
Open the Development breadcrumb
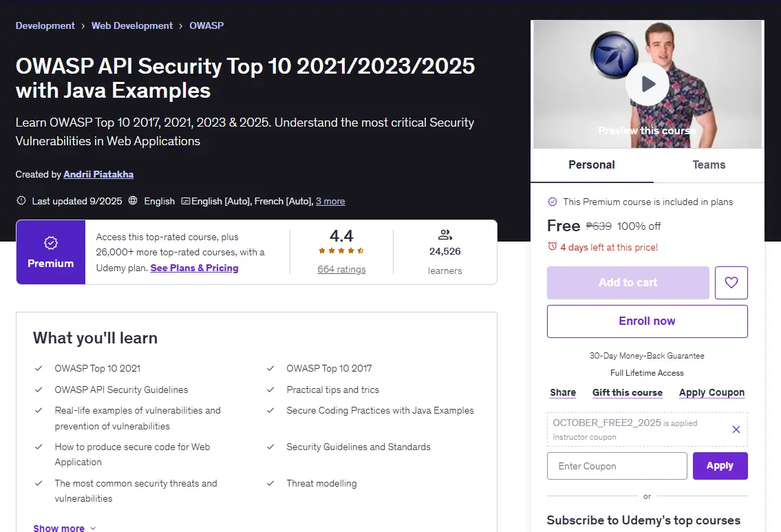pos(45,25)
